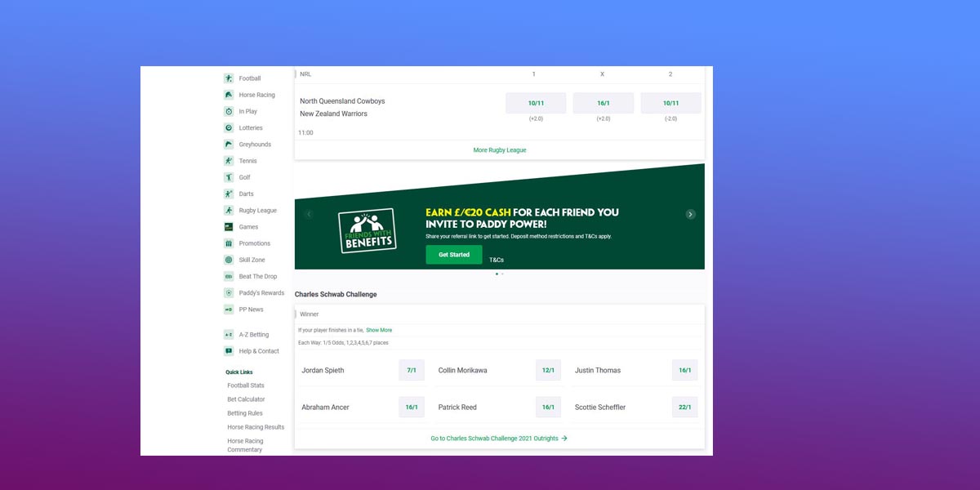The height and width of the screenshot is (490, 980).
Task: Open Football sidebar icon
Action: [229, 78]
